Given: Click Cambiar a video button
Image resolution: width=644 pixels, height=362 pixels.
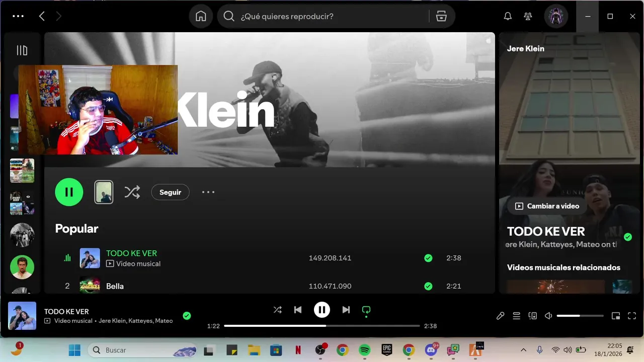Looking at the screenshot, I should pos(547,206).
